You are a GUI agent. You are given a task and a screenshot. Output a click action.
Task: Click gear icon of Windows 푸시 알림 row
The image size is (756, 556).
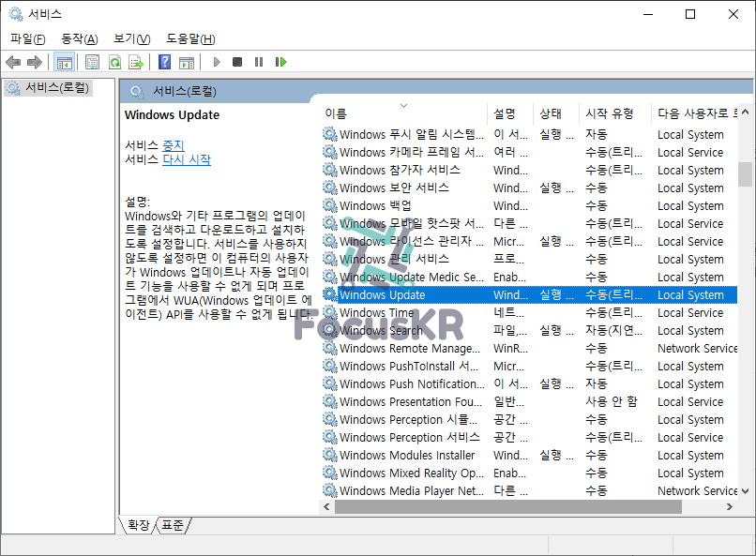coord(330,134)
